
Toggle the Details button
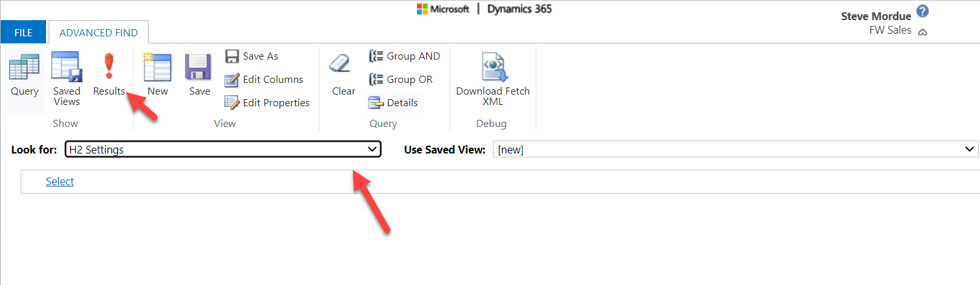tap(394, 102)
